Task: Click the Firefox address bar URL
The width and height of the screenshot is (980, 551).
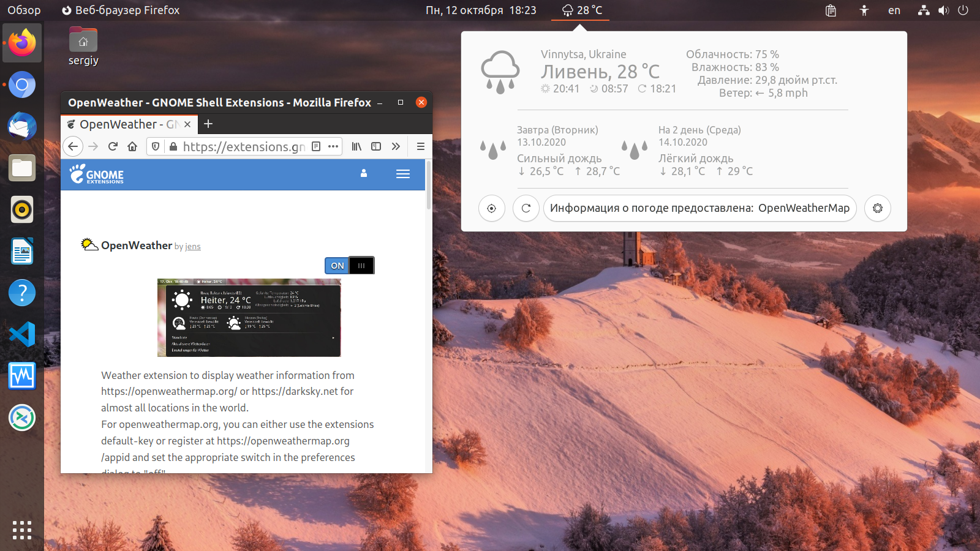Action: 244,146
